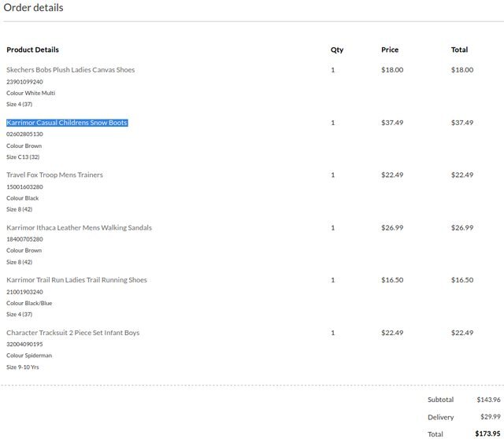Image resolution: width=504 pixels, height=439 pixels.
Task: Select Colour Spiderman text
Action: click(x=29, y=355)
